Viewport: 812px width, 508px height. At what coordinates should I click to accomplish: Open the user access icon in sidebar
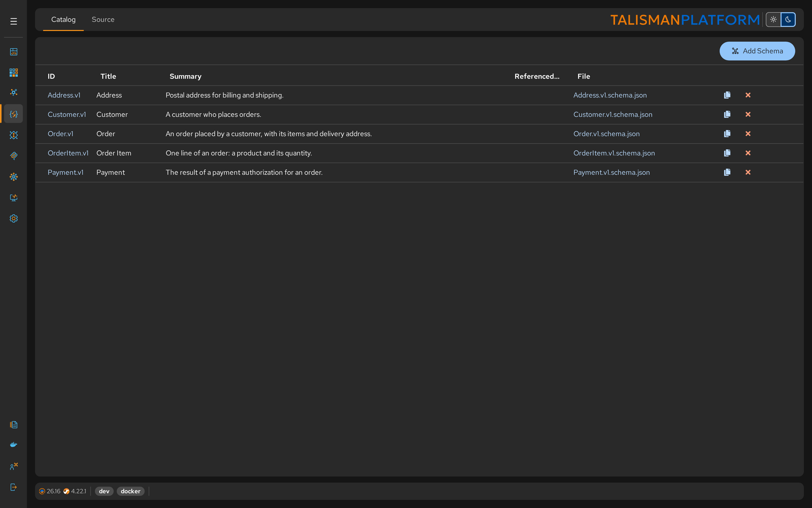coord(13,466)
